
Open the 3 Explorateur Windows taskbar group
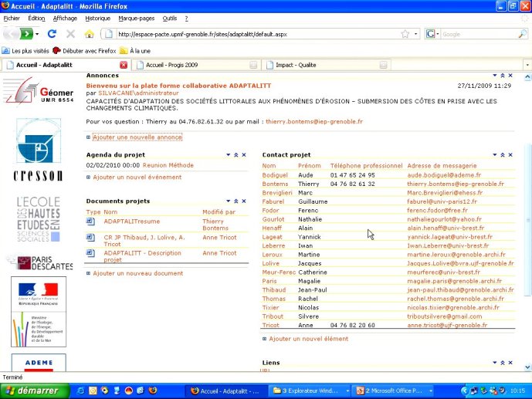click(311, 391)
